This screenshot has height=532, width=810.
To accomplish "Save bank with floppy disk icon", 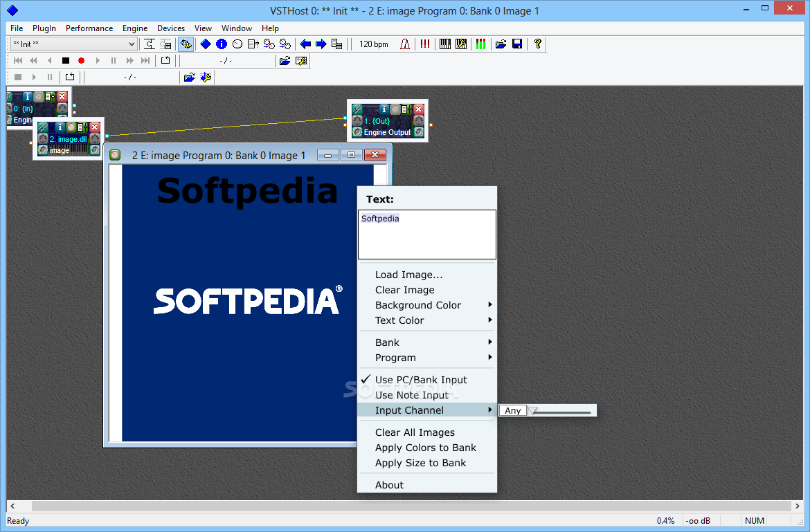I will pos(516,44).
